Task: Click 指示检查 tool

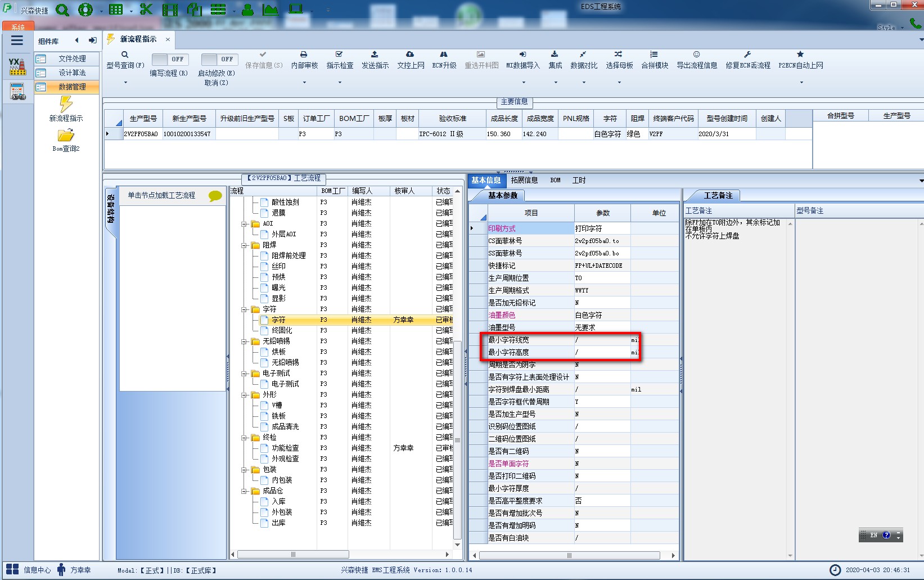Action: [340, 60]
